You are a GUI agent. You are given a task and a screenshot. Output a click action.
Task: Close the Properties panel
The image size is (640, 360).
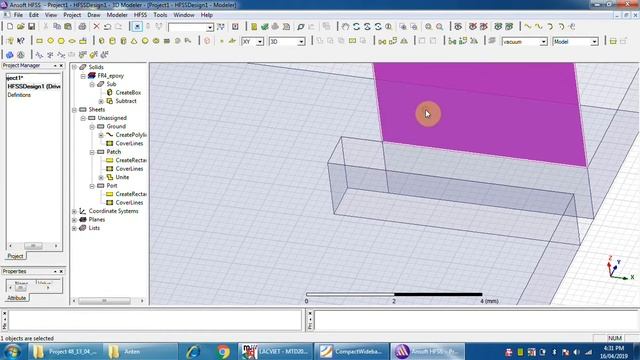coord(62,271)
